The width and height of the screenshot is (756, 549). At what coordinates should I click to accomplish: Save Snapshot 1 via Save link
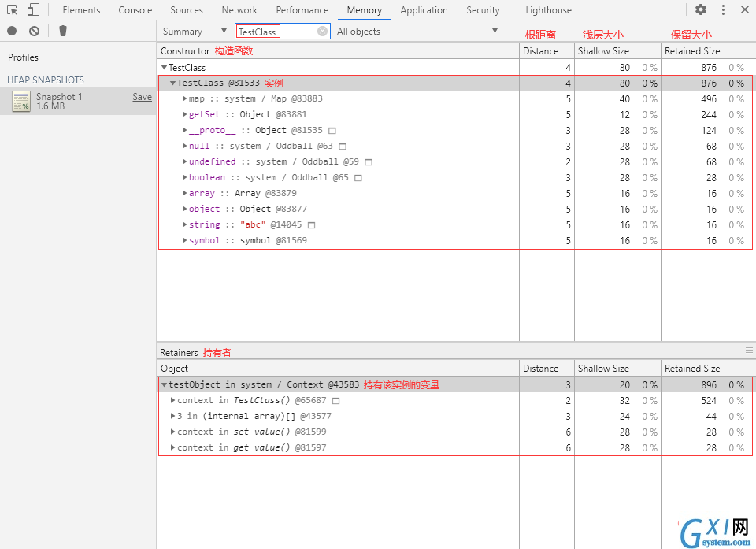(x=143, y=97)
